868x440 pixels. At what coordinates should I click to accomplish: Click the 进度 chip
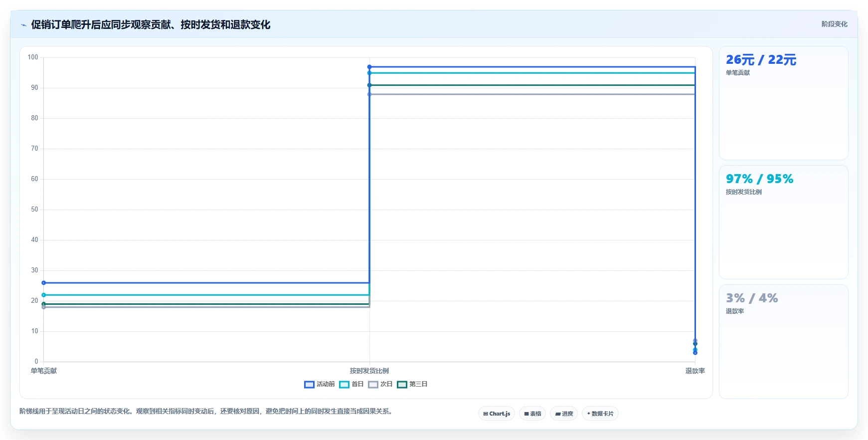click(564, 414)
